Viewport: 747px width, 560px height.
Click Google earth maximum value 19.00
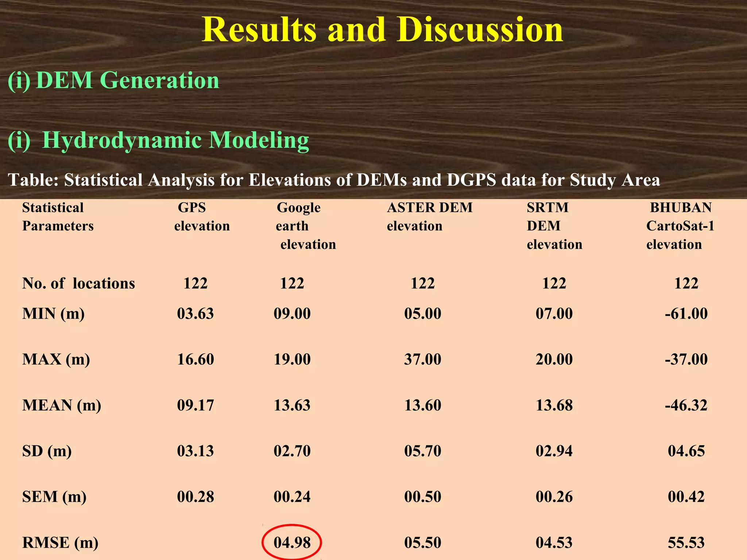coord(292,360)
